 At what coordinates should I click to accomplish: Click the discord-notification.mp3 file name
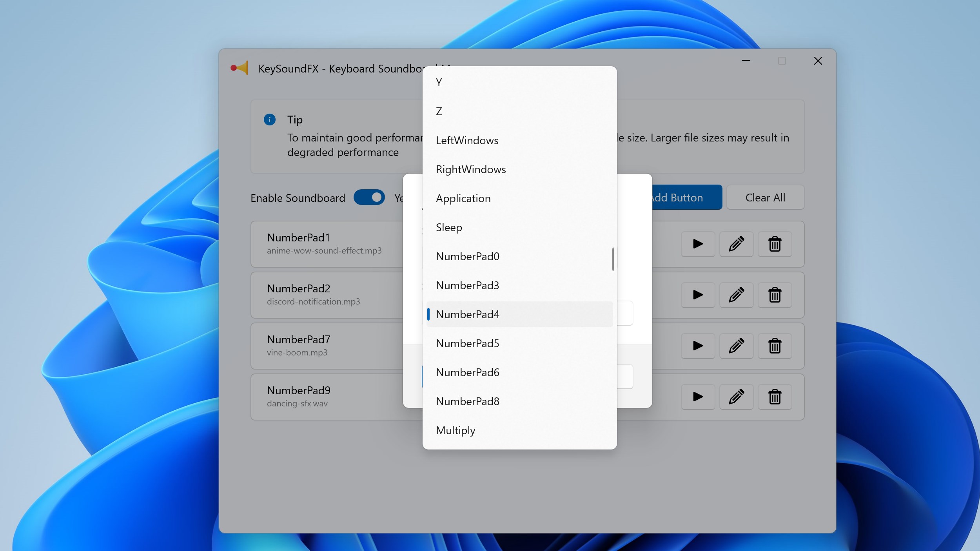313,302
